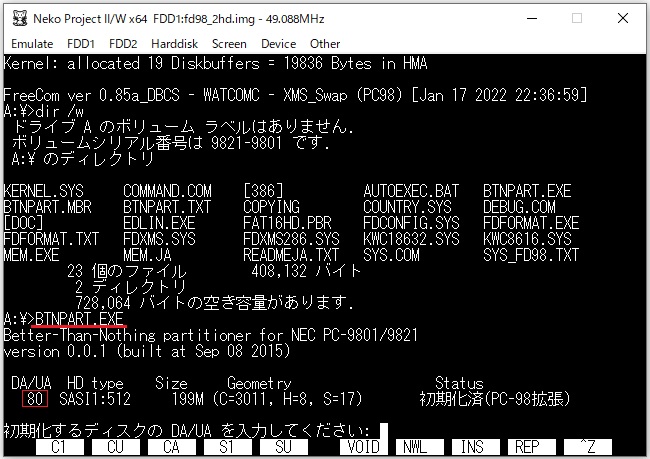Open the Emulate menu
650x459 pixels.
(32, 44)
